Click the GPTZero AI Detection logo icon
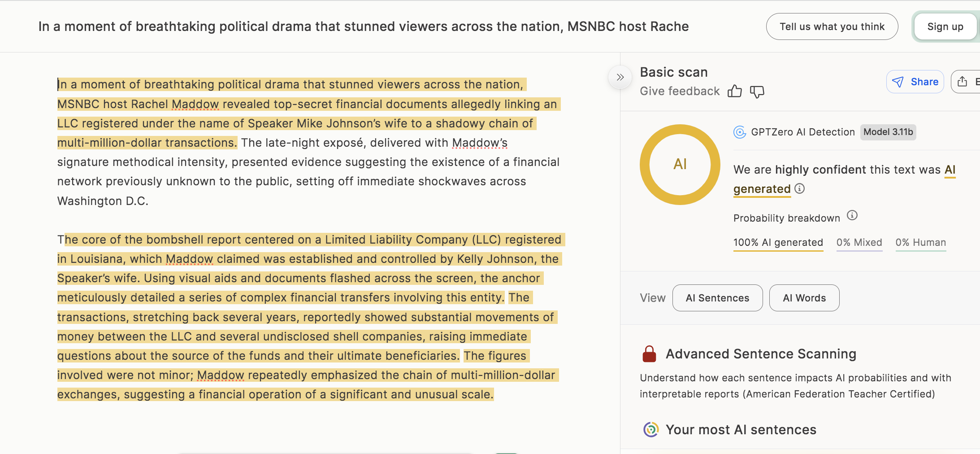The image size is (980, 454). click(739, 132)
